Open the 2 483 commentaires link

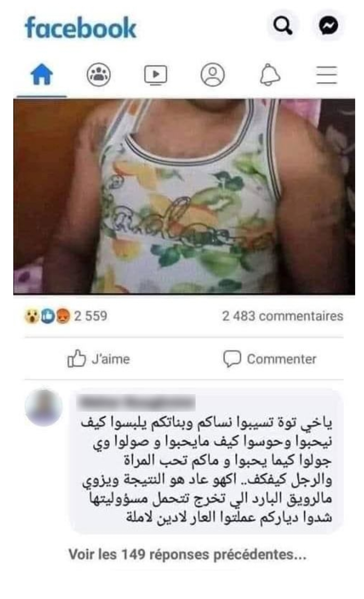[x=283, y=316]
